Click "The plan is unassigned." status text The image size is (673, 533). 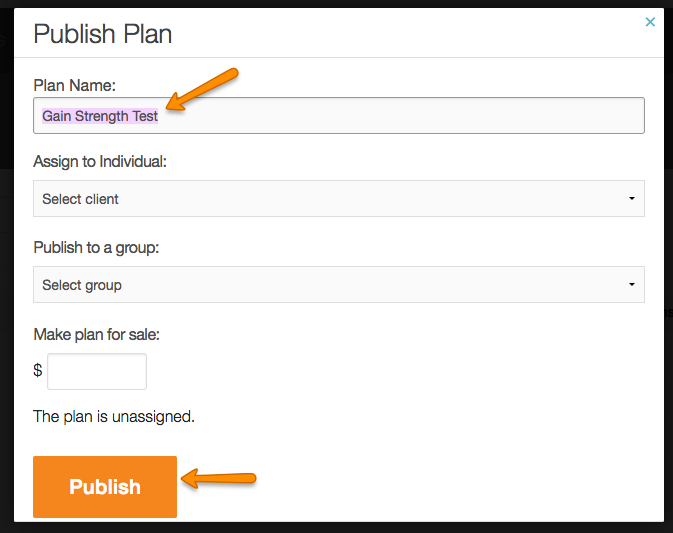pyautogui.click(x=114, y=416)
